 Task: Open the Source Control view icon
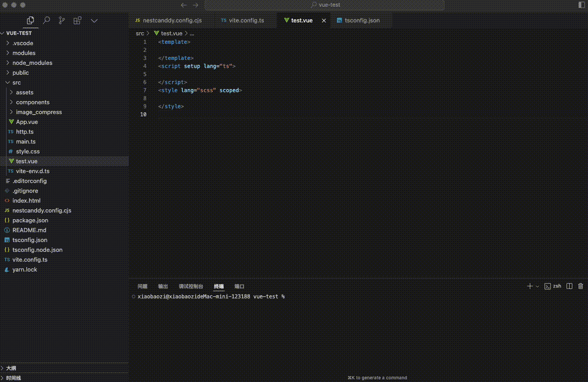pyautogui.click(x=62, y=21)
